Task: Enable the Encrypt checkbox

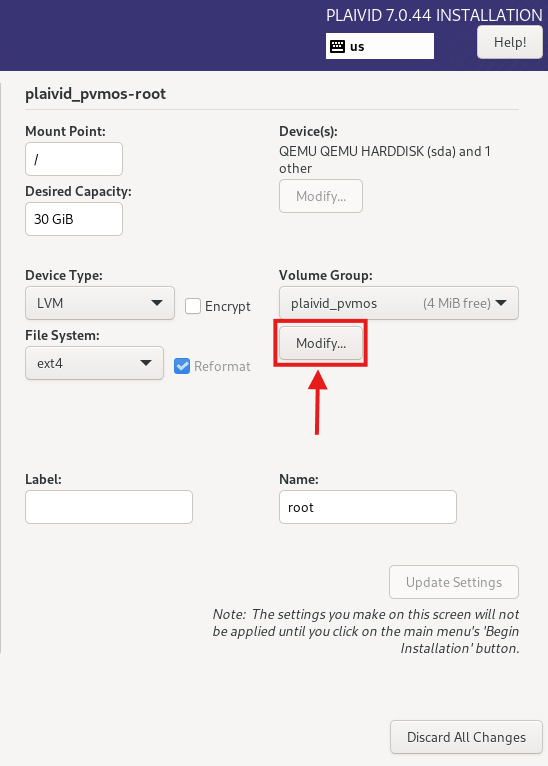Action: click(193, 306)
